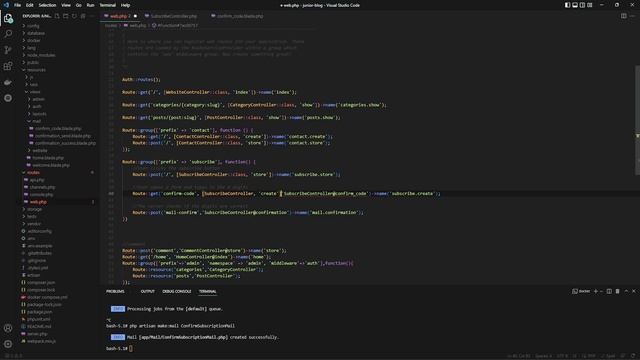Close the terminal panel with X

(x=634, y=291)
